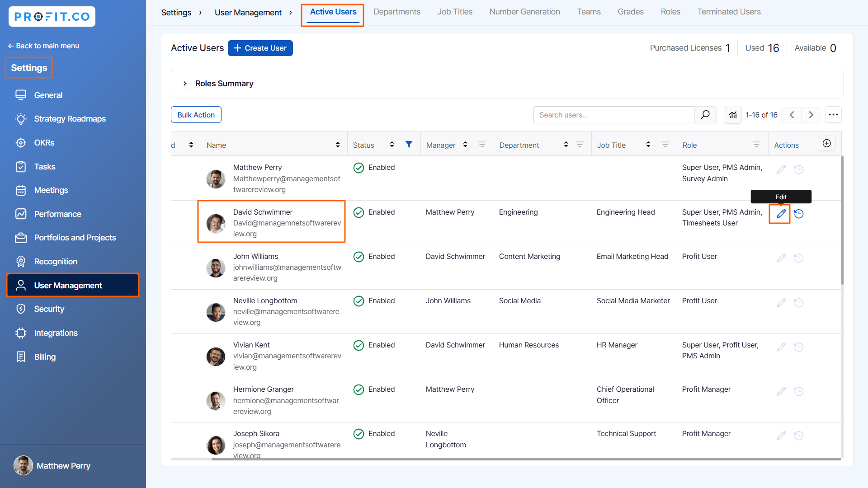868x488 pixels.
Task: Click the Bulk Action button
Action: point(196,115)
